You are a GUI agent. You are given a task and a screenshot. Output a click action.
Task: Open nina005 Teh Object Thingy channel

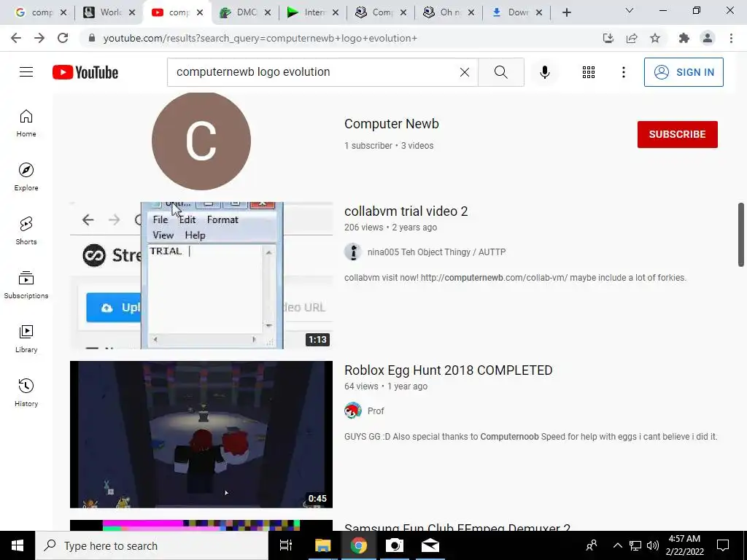[x=436, y=252]
